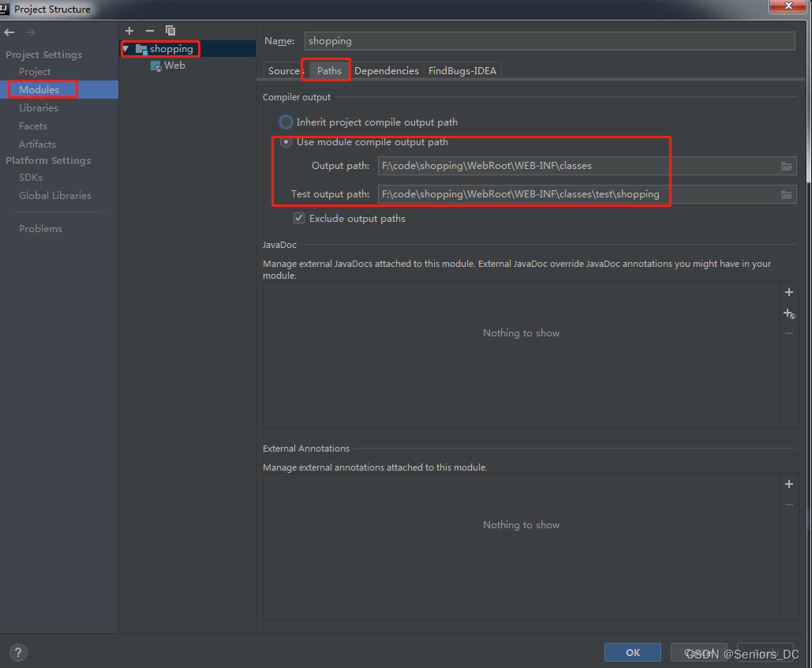Select Modules in Project Settings
The height and width of the screenshot is (668, 812).
click(x=39, y=90)
